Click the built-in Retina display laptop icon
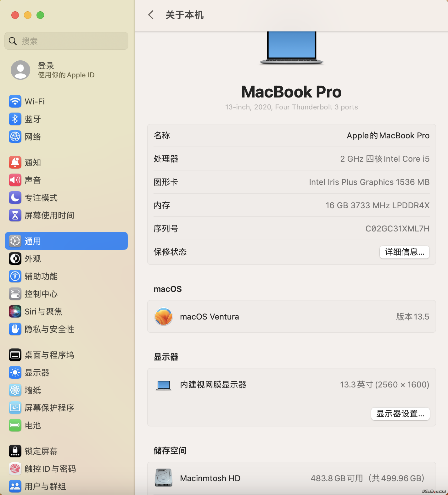 click(164, 385)
